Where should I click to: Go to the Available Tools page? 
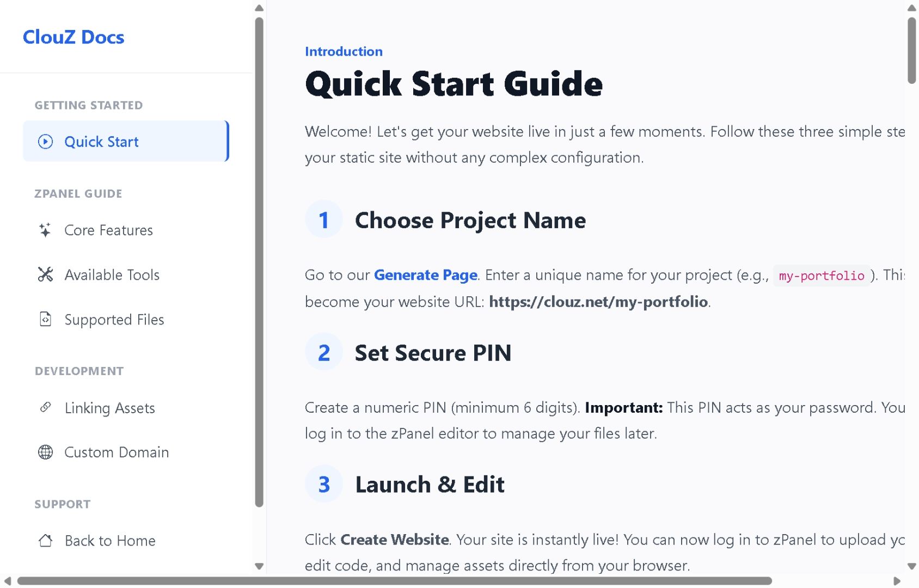point(112,275)
